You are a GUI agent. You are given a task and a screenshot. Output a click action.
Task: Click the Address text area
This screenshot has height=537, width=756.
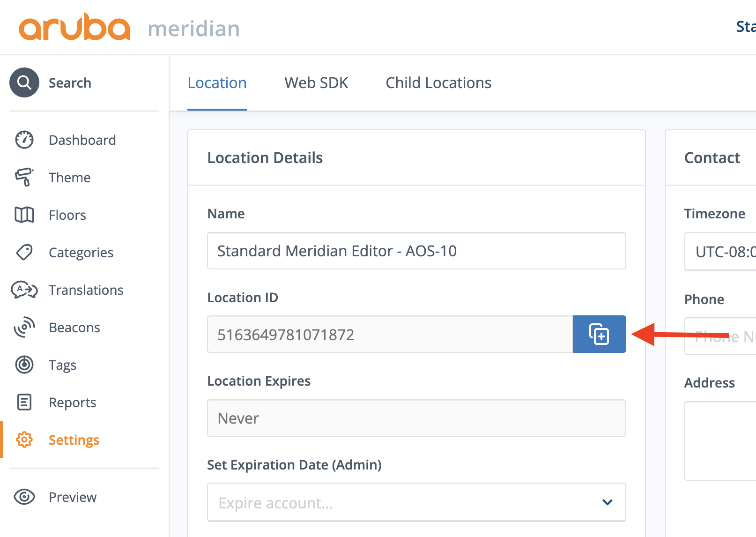[x=720, y=441]
